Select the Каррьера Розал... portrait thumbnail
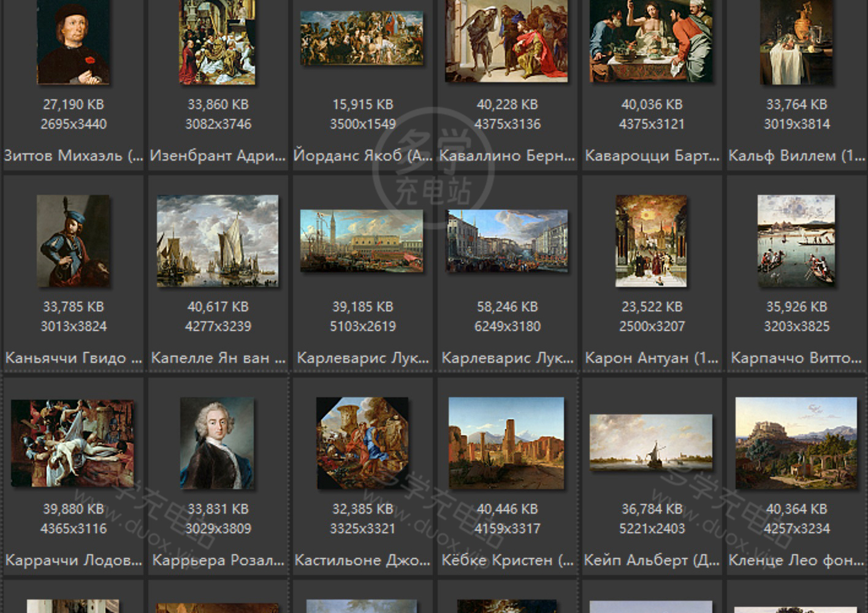Screen dimensions: 868x613 pos(217,443)
